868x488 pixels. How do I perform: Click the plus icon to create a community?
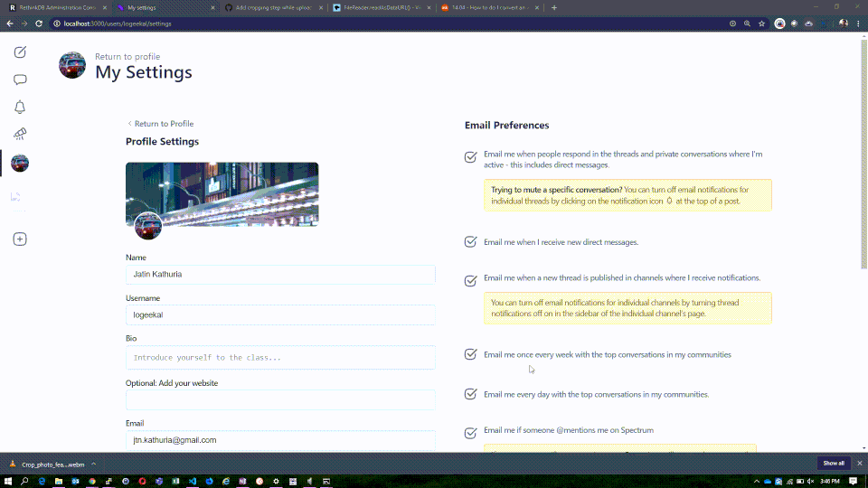[x=20, y=239]
